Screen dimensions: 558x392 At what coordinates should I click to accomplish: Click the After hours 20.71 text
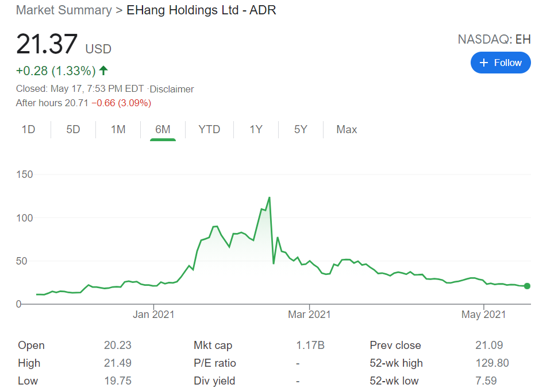[x=52, y=103]
